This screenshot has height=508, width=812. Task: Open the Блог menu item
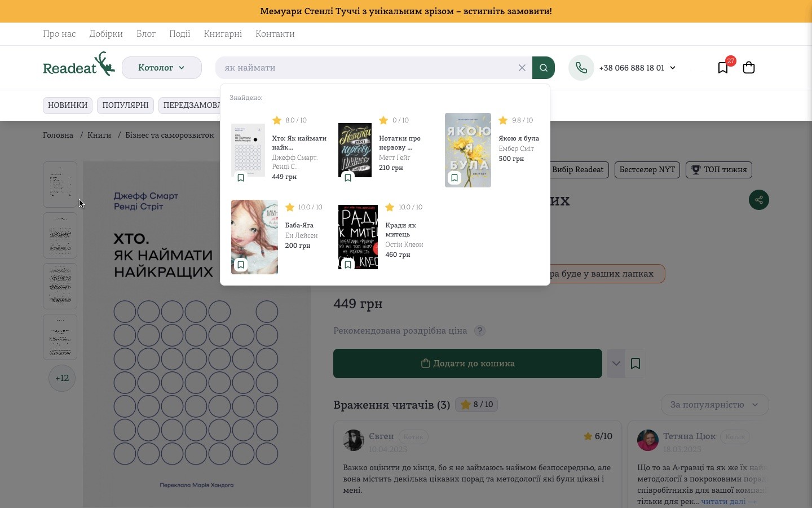(x=146, y=34)
